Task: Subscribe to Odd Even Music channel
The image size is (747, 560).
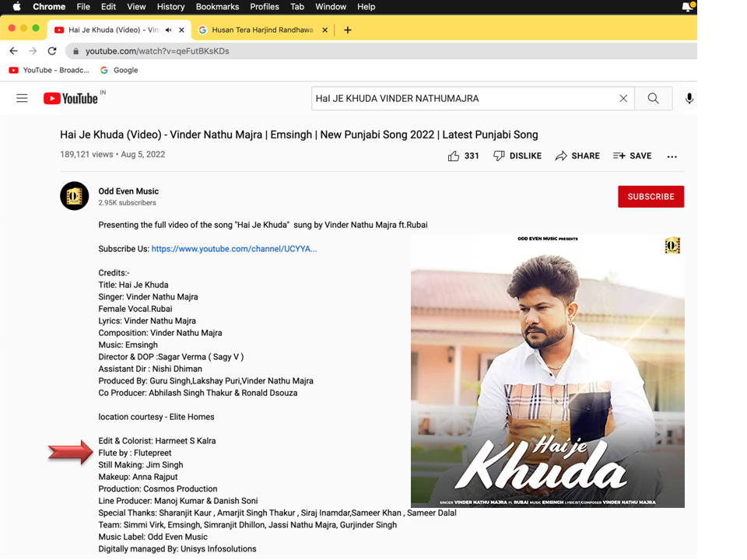Action: (651, 197)
